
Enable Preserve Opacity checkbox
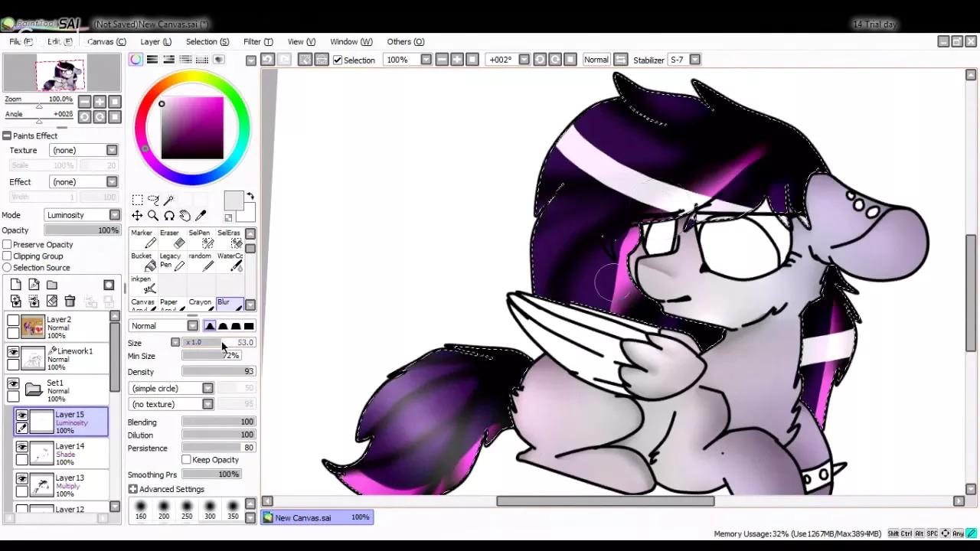tap(7, 245)
